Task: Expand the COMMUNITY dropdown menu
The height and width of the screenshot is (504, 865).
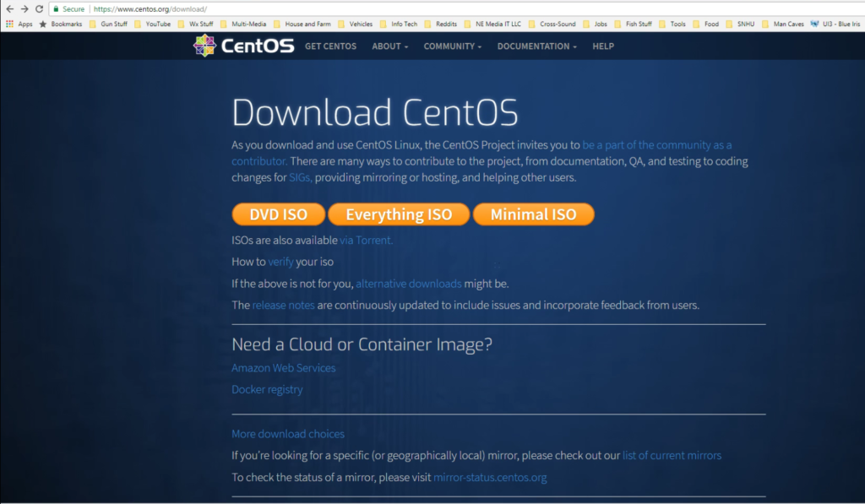Action: pyautogui.click(x=453, y=46)
